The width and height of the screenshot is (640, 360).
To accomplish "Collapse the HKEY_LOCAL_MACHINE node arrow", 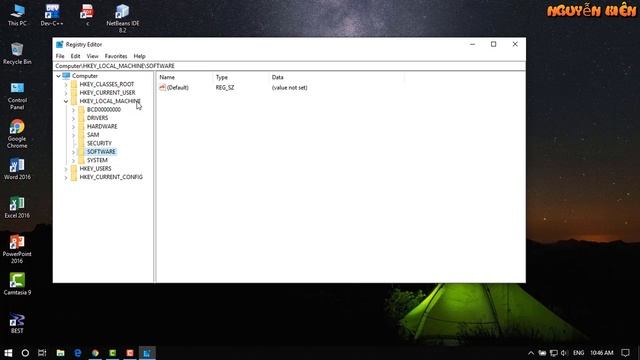I will click(x=66, y=101).
